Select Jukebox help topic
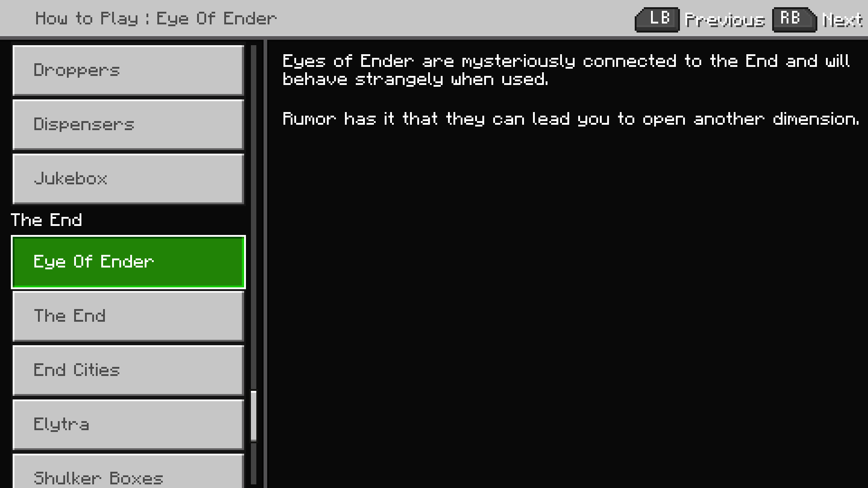 point(127,178)
